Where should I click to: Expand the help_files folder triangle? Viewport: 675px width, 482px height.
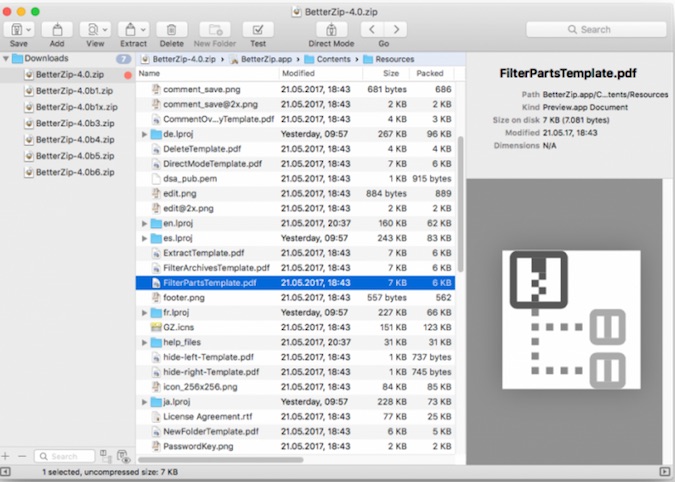[x=145, y=342]
